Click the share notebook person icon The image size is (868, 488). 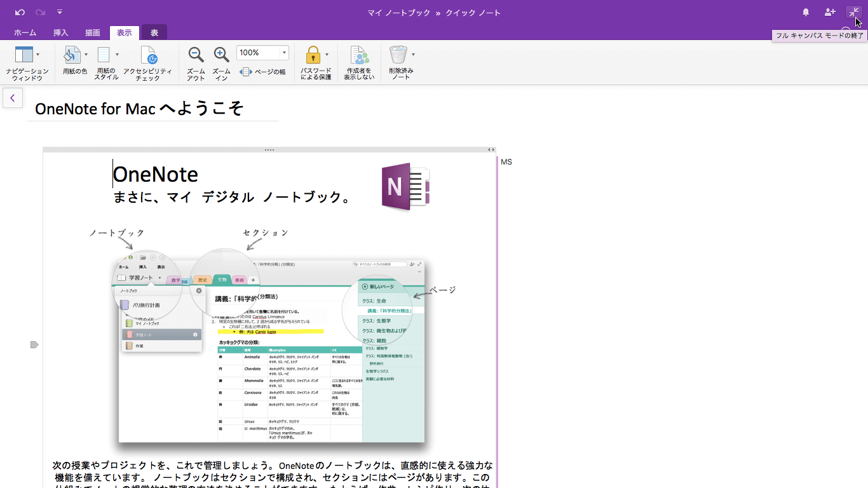[830, 12]
